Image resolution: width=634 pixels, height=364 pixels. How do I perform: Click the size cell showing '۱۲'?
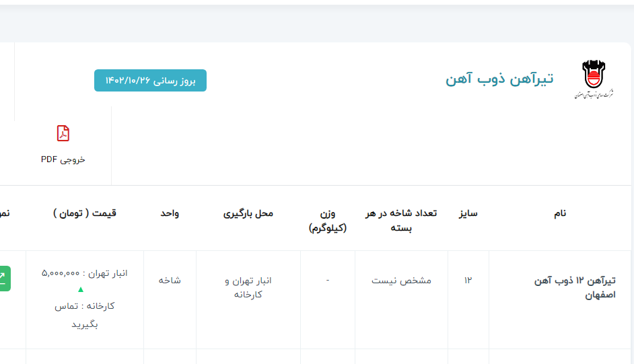pyautogui.click(x=468, y=280)
